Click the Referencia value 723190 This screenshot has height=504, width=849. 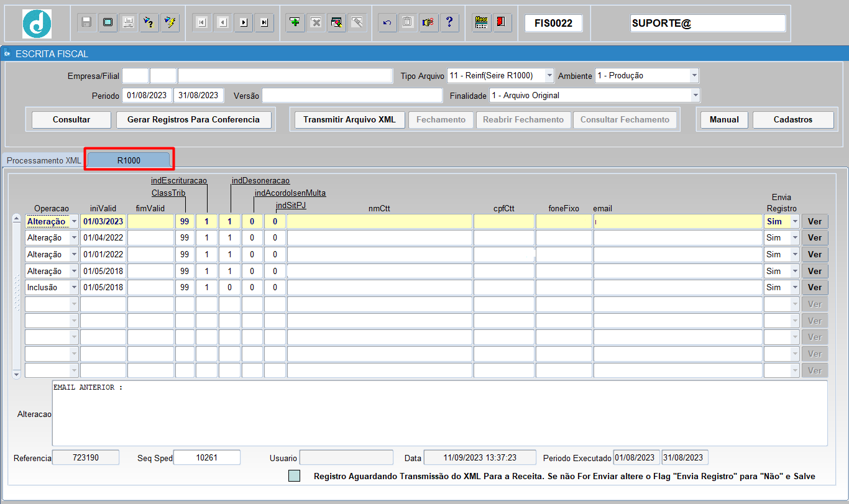85,458
